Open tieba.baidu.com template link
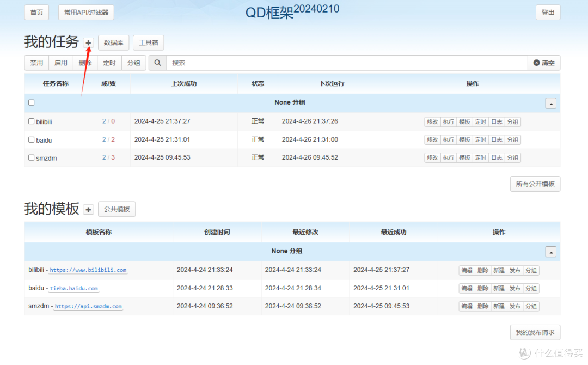The image size is (588, 365). [x=74, y=289]
